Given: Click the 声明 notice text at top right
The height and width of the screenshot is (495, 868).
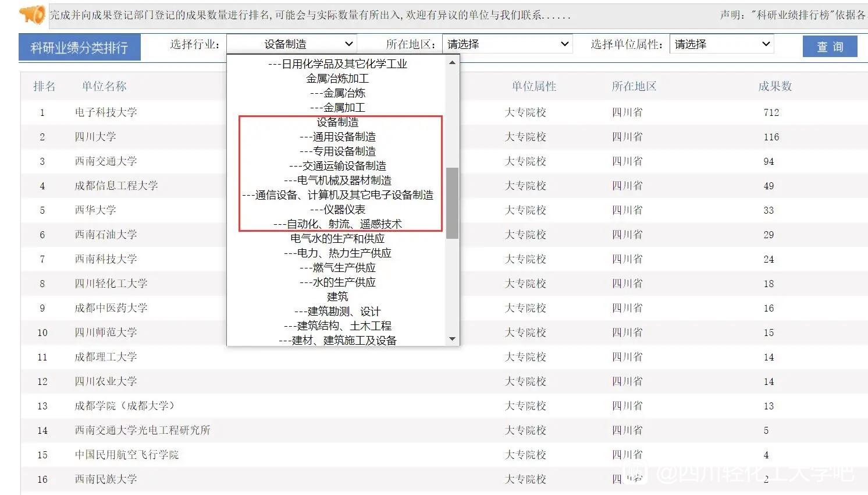Looking at the screenshot, I should (x=794, y=15).
